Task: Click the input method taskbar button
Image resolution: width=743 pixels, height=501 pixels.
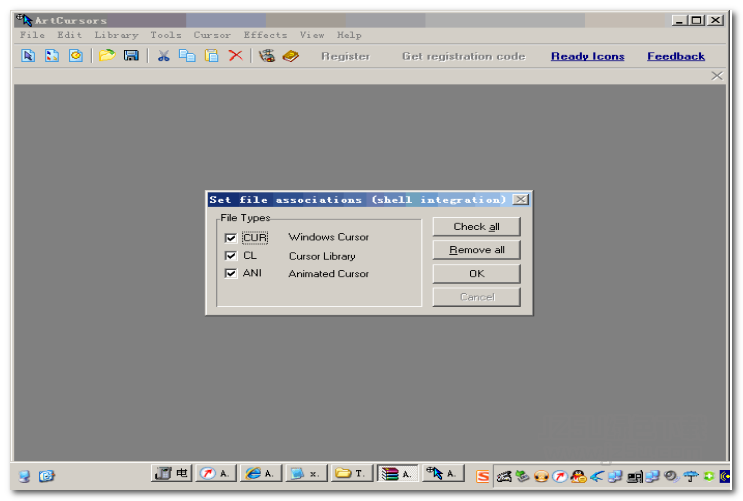Action: (172, 473)
